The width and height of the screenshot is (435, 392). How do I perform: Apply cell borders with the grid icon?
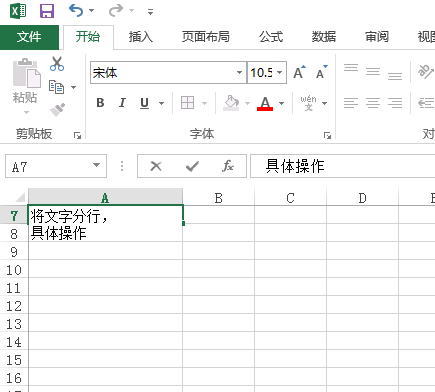tap(187, 103)
